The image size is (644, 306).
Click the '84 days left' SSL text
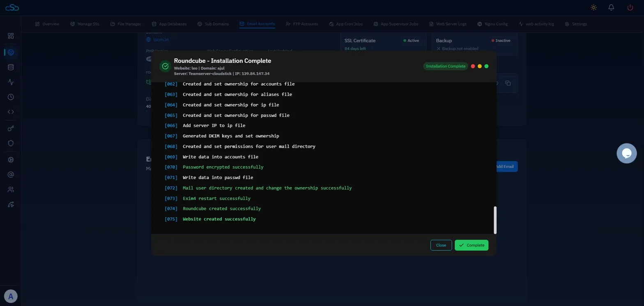[355, 49]
